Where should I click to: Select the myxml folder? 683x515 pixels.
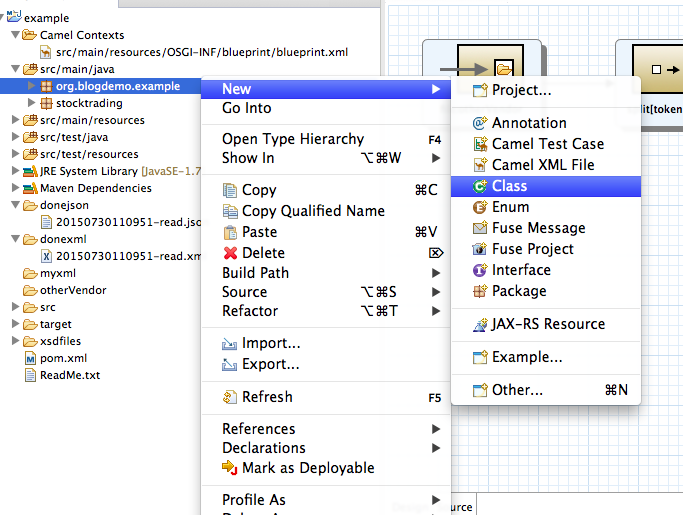click(58, 273)
